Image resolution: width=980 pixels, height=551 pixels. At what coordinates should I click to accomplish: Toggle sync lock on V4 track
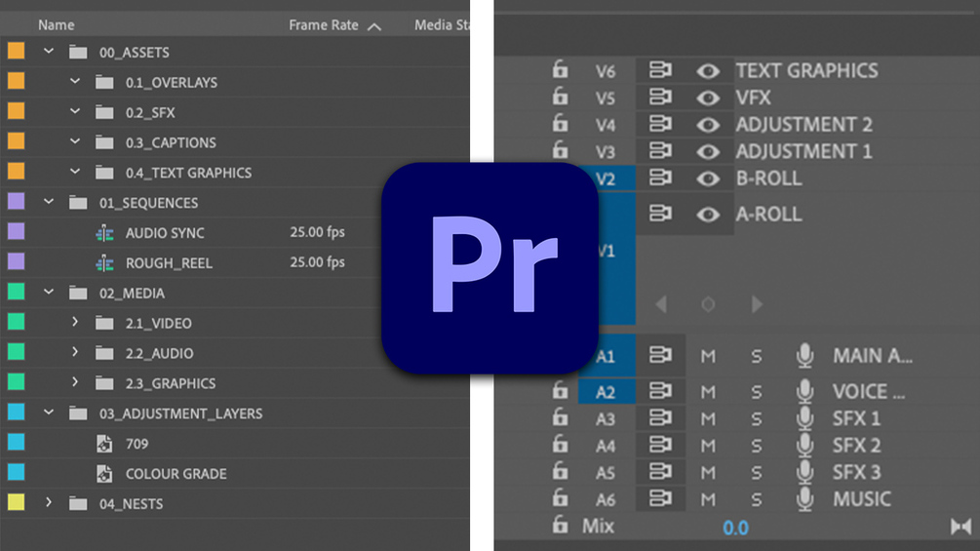point(660,124)
